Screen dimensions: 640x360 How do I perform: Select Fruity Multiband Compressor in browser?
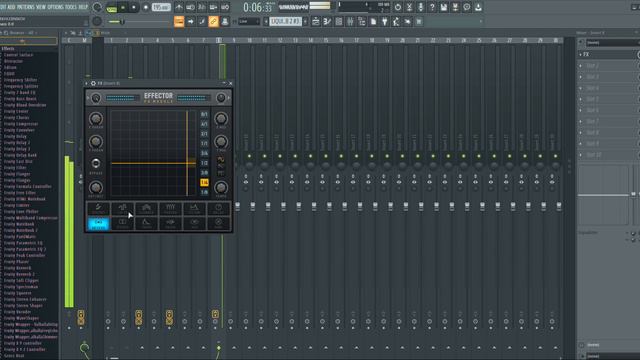(30, 218)
